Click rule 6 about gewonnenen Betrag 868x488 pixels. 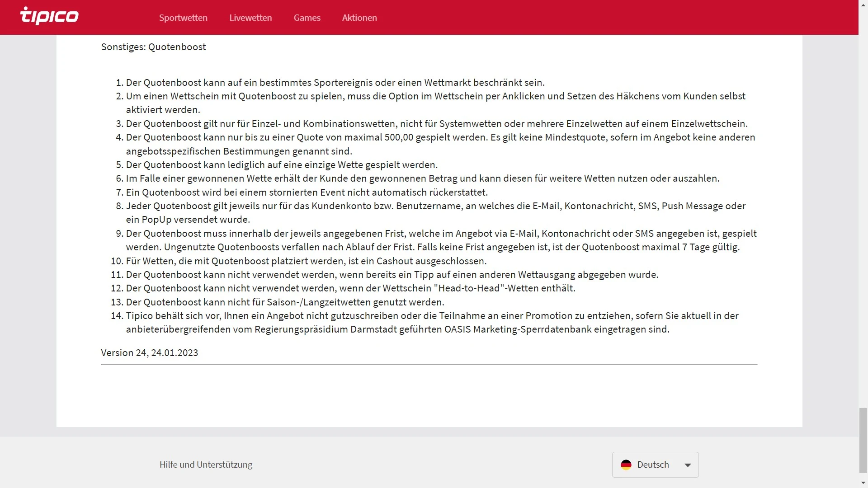coord(423,178)
